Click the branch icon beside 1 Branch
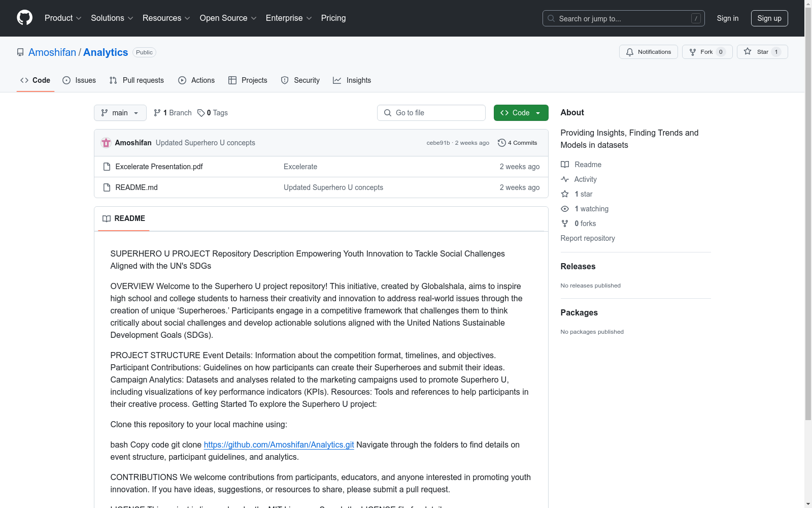 [x=157, y=113]
